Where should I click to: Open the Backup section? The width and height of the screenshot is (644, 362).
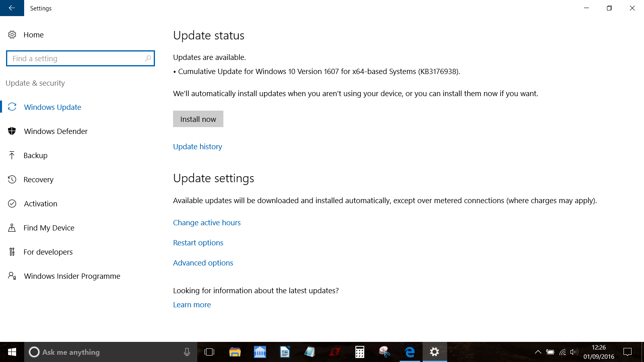(x=35, y=155)
